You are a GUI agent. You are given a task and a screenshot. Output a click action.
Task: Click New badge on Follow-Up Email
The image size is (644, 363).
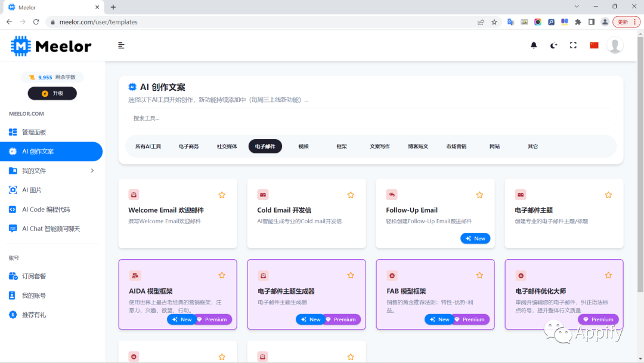pyautogui.click(x=475, y=238)
